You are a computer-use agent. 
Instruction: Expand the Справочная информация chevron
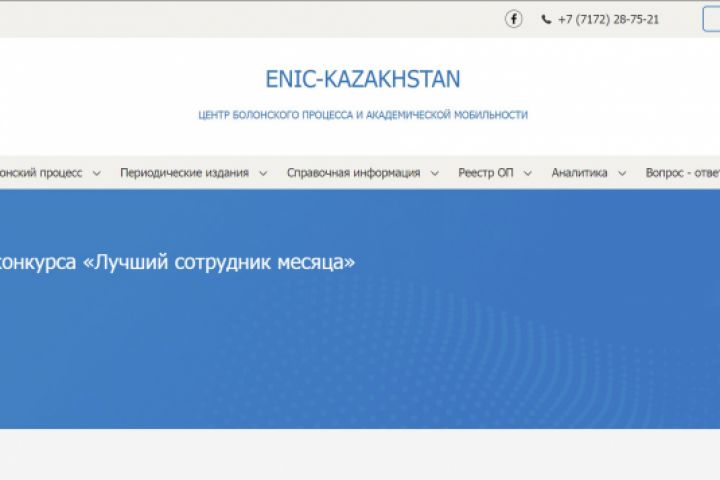[434, 174]
